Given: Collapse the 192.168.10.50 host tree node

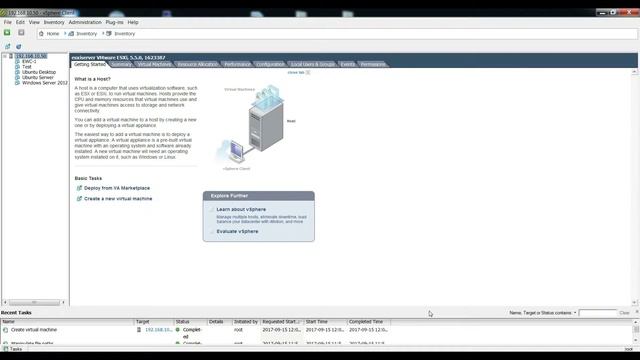Looking at the screenshot, I should (x=5, y=56).
